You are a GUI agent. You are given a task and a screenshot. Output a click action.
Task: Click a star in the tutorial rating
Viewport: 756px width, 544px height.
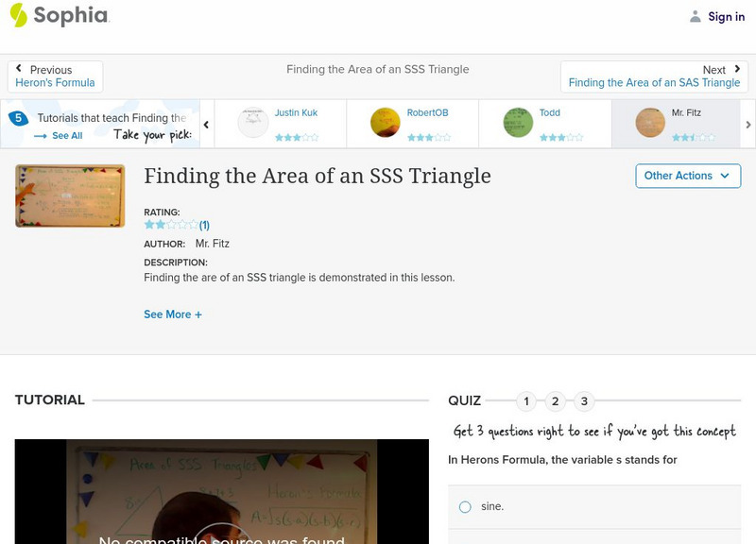tap(171, 224)
